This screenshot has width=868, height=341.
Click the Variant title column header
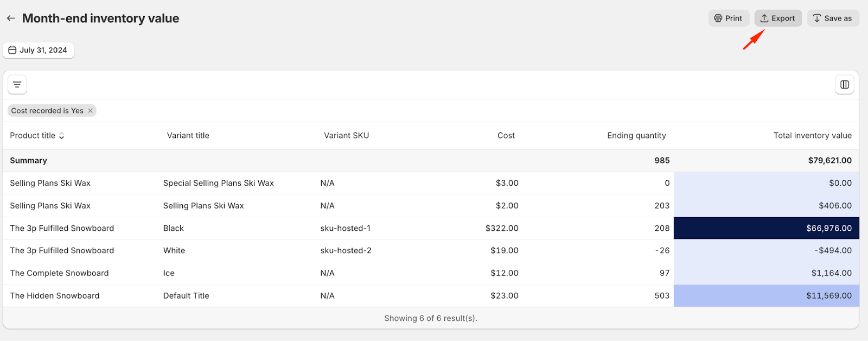[x=188, y=136]
